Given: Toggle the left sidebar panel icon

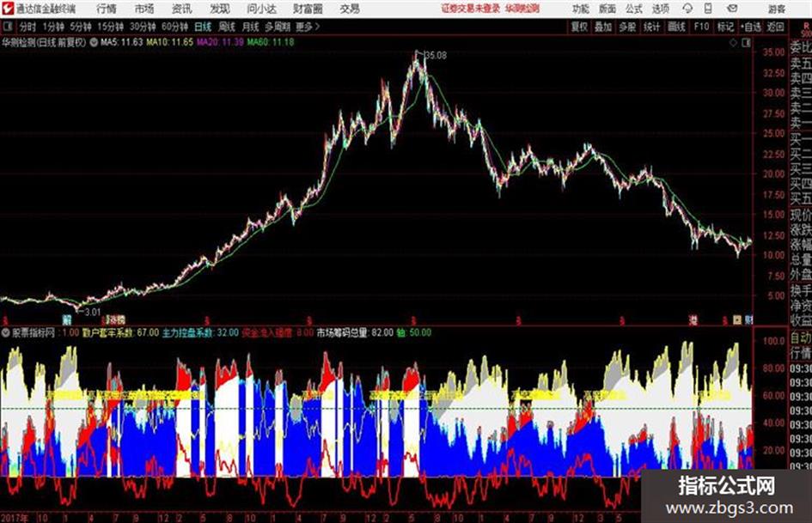Looking at the screenshot, I should pyautogui.click(x=7, y=26).
